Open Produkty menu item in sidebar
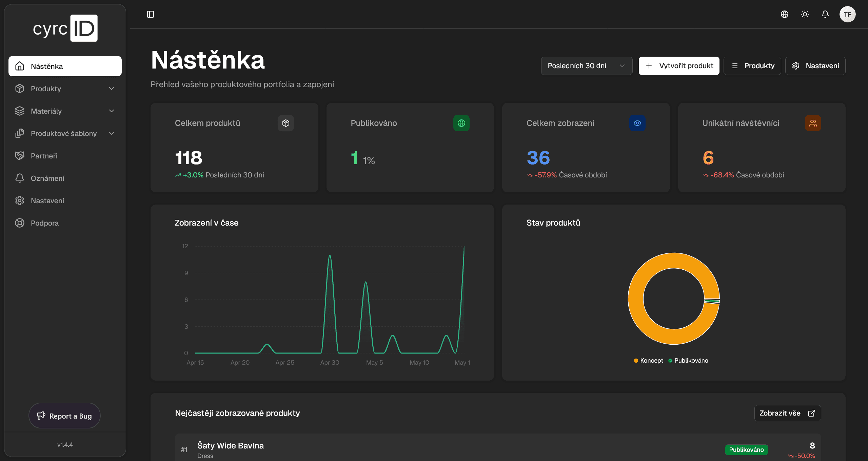The height and width of the screenshot is (461, 868). click(65, 89)
